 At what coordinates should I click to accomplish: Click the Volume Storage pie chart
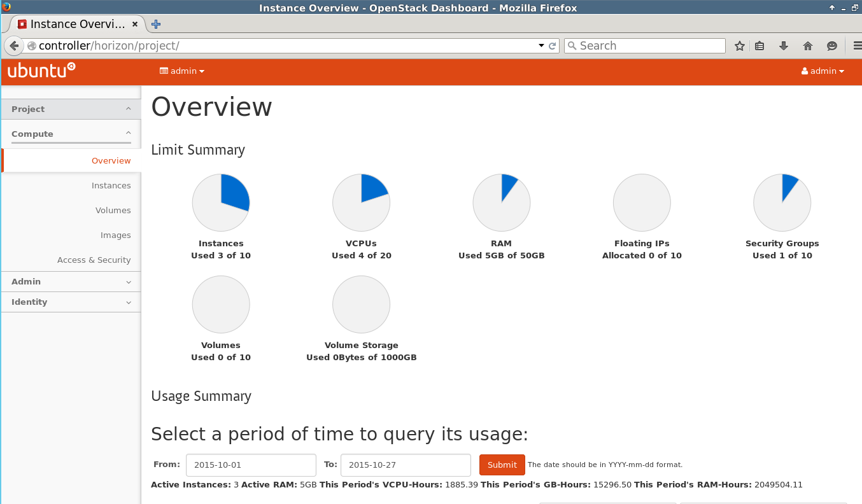click(361, 304)
